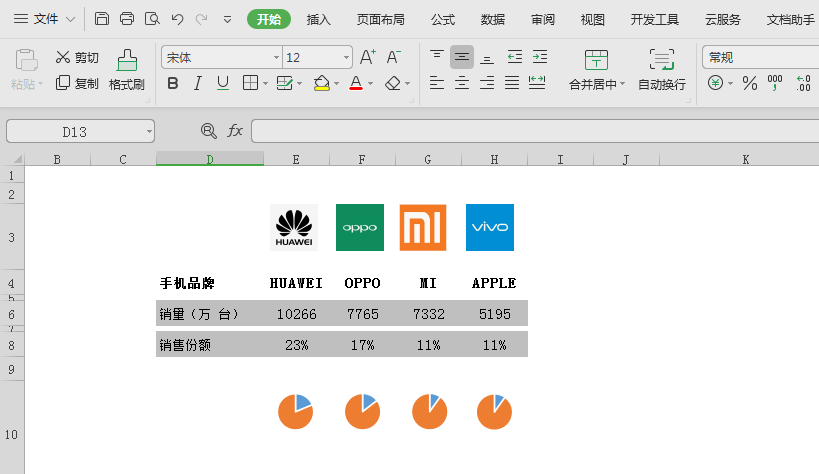Select the 开始 ribbon tab
Screen dimensions: 819x474
(x=268, y=19)
